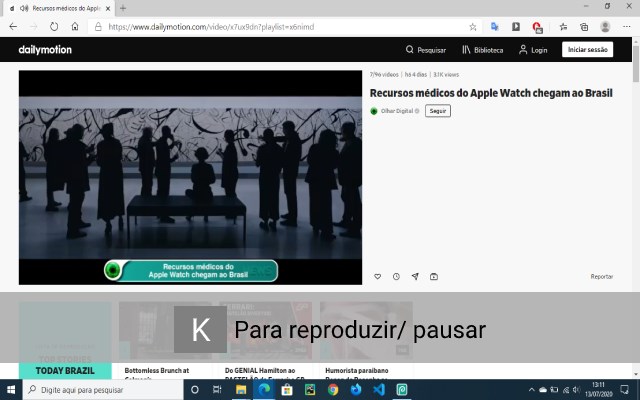Viewport: 640px width, 400px height.
Task: Refresh the page in the browser
Action: (54, 27)
